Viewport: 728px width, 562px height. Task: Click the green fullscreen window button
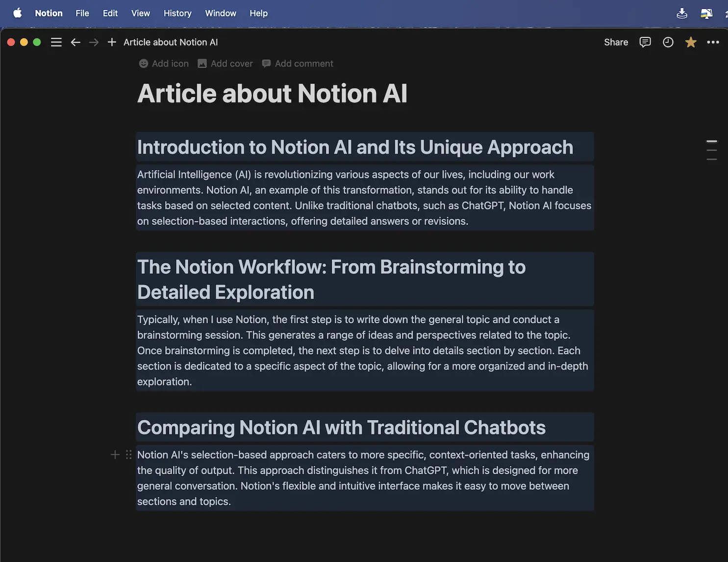tap(37, 42)
